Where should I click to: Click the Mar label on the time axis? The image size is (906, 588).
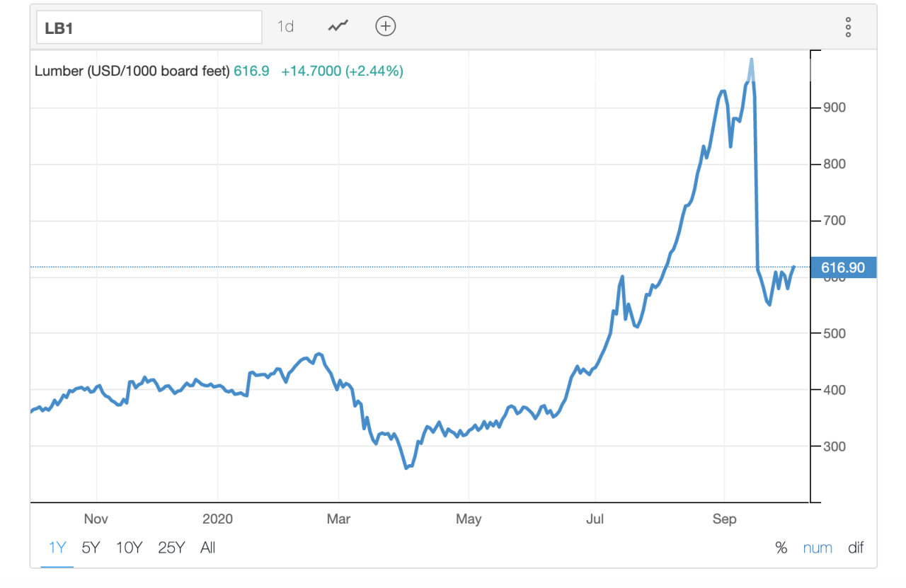click(339, 519)
